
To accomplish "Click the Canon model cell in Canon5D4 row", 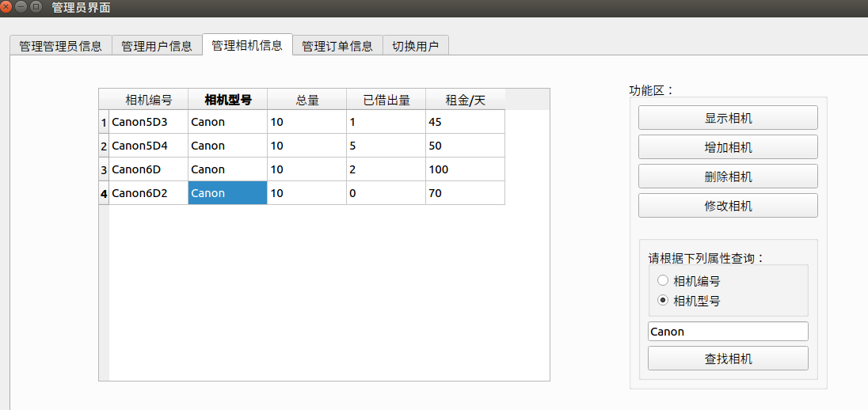I will tap(227, 146).
